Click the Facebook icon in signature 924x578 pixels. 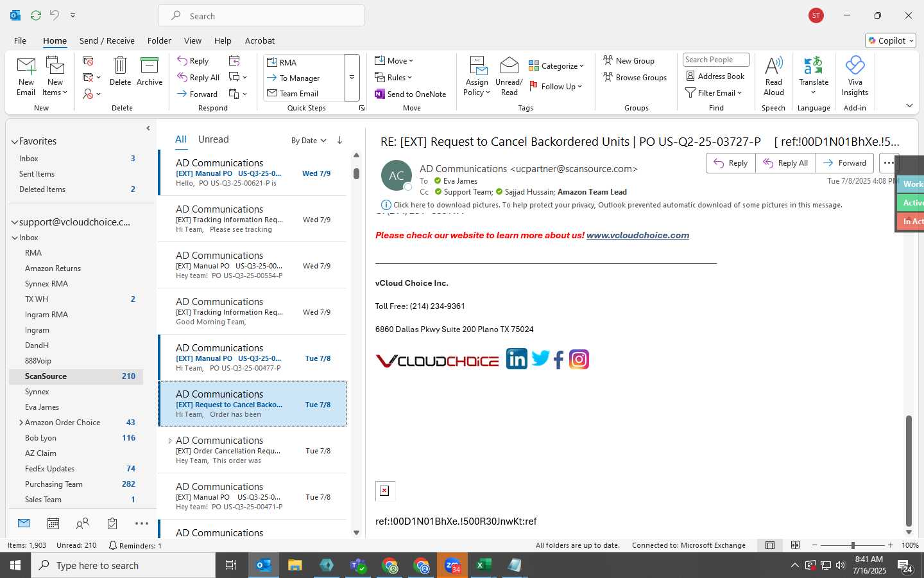[559, 360]
